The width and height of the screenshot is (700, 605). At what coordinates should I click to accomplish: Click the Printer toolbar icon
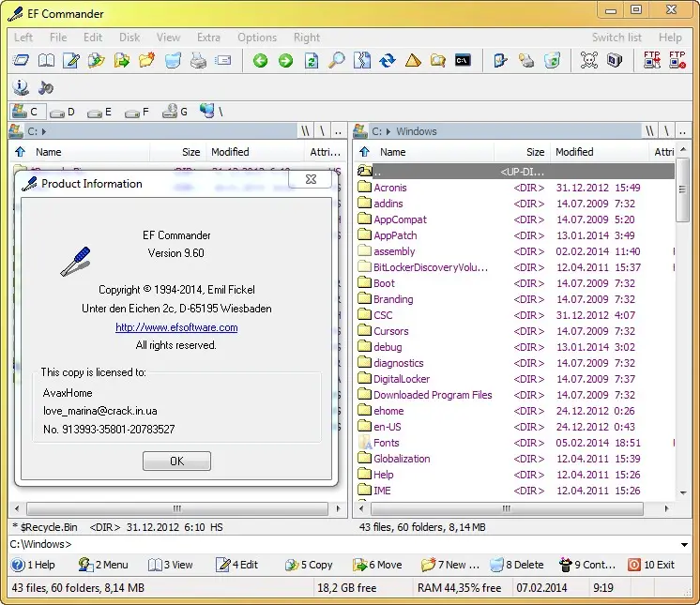[x=198, y=60]
